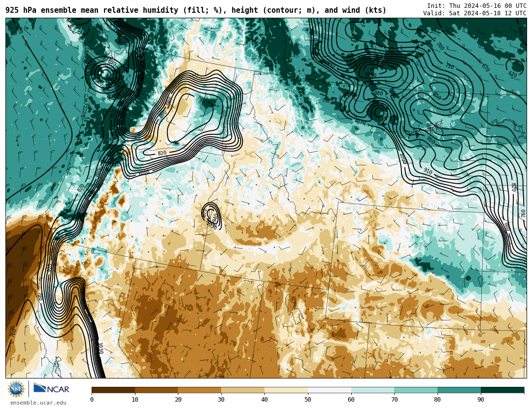This screenshot has width=532, height=409.
Task: Click the 60-70 pale teal colorbar segment
Action: [372, 390]
